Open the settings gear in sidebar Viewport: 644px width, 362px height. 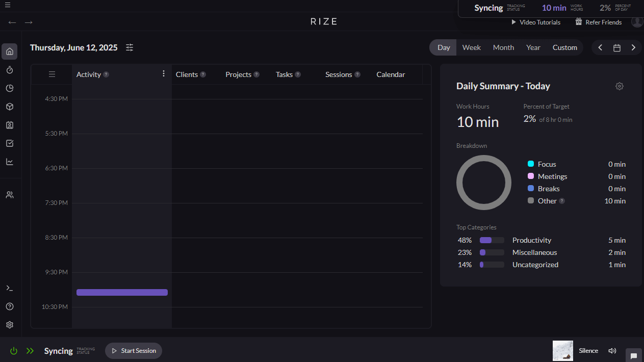[9, 325]
